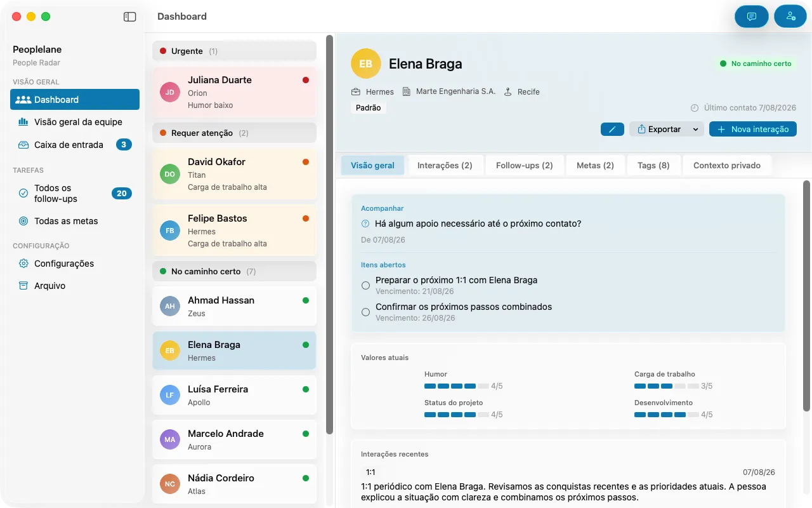The width and height of the screenshot is (812, 508).
Task: Click Luísa Ferreira's LF avatar
Action: (170, 395)
